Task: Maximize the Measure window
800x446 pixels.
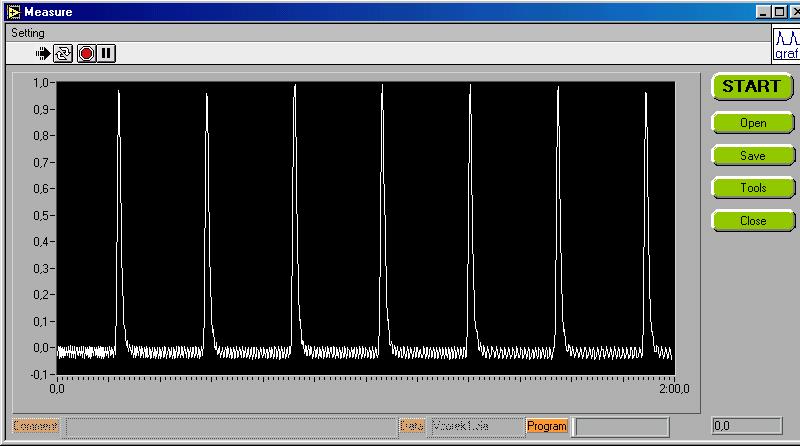Action: click(779, 12)
